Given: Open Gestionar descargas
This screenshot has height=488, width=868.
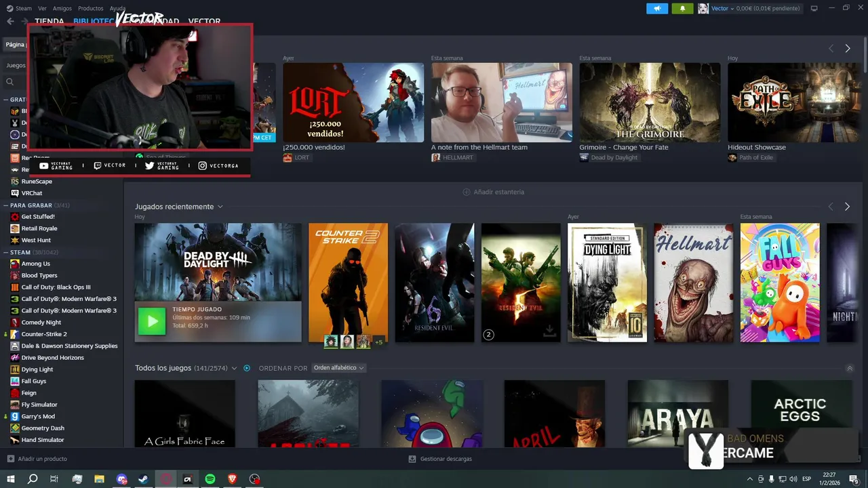Looking at the screenshot, I should [446, 459].
